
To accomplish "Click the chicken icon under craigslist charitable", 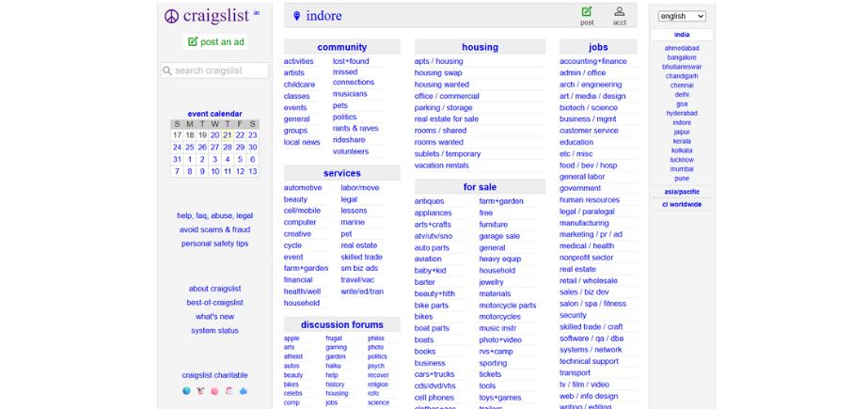I will [229, 391].
